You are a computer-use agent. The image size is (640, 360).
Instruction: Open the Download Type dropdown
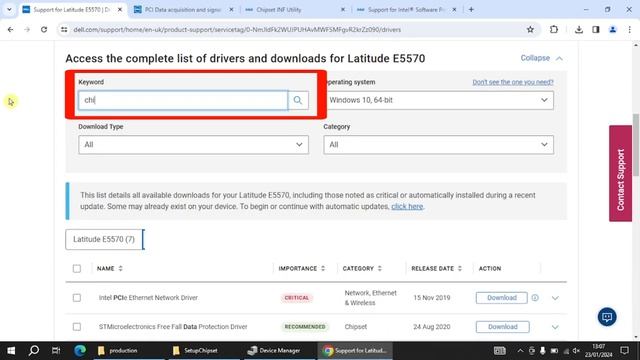tap(193, 144)
